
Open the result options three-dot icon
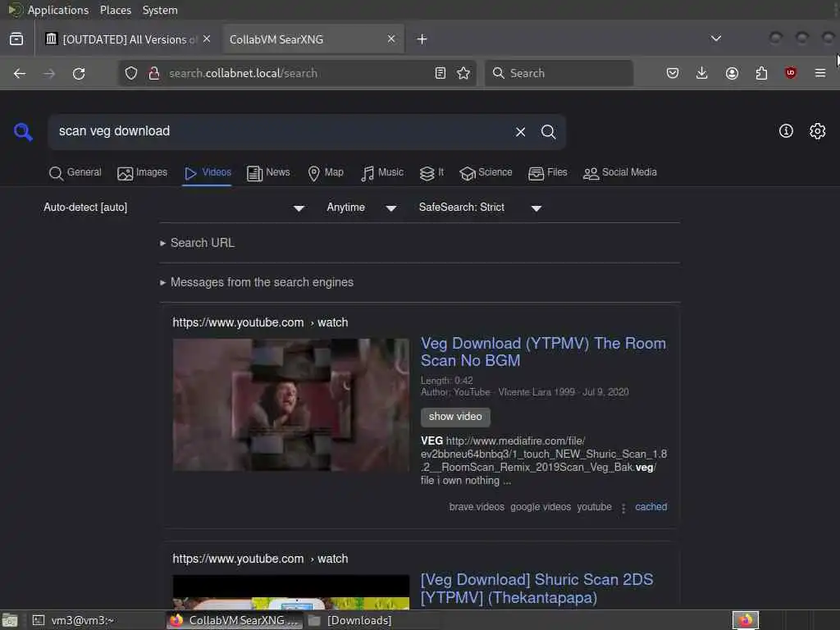point(623,508)
